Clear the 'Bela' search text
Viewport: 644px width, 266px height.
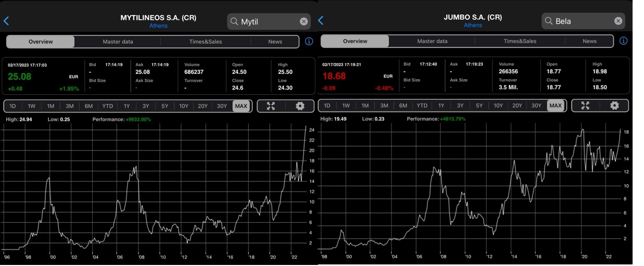tap(618, 21)
